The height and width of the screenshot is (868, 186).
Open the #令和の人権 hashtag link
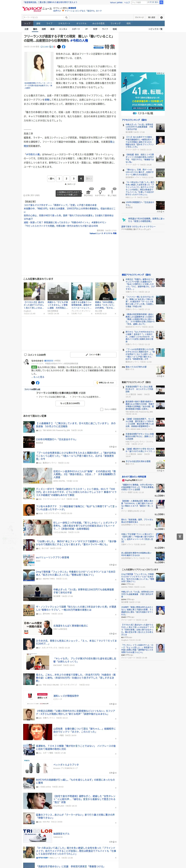click(x=79, y=41)
